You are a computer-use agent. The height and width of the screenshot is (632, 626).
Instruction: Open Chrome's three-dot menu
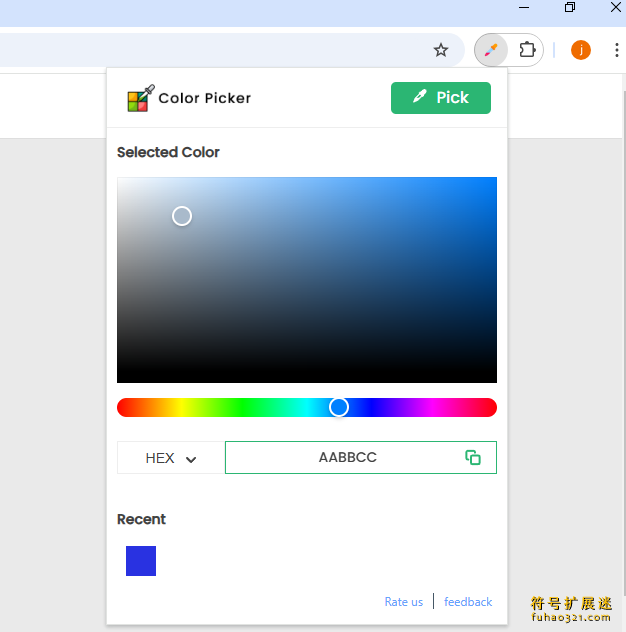click(616, 50)
